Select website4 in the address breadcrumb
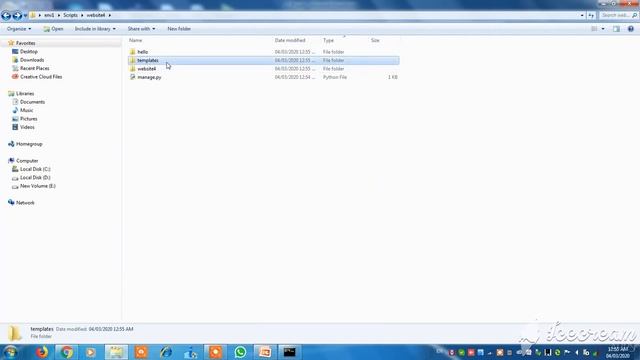 96,15
